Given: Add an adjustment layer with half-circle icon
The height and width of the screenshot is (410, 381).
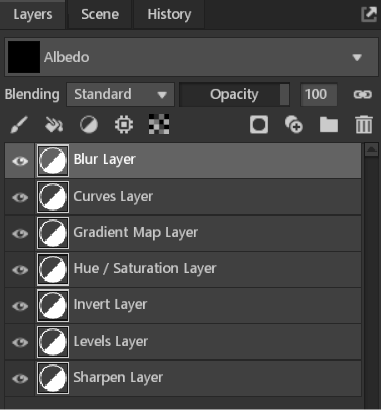Looking at the screenshot, I should 89,125.
